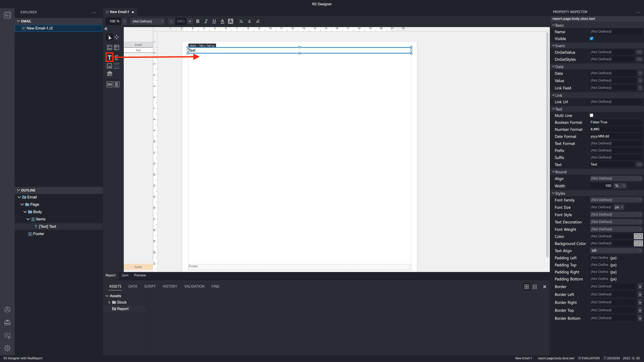Expand the Stock assets folder
The image size is (644, 362).
click(109, 302)
